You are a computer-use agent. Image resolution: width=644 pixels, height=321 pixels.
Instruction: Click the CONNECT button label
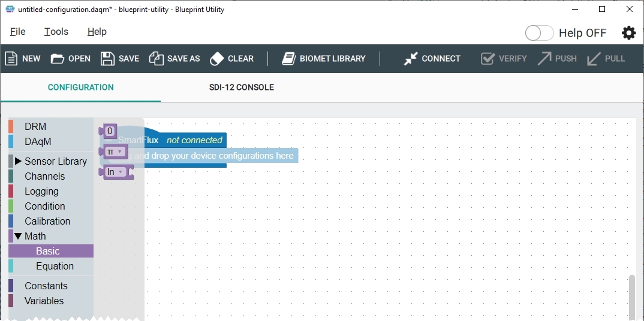pyautogui.click(x=441, y=59)
